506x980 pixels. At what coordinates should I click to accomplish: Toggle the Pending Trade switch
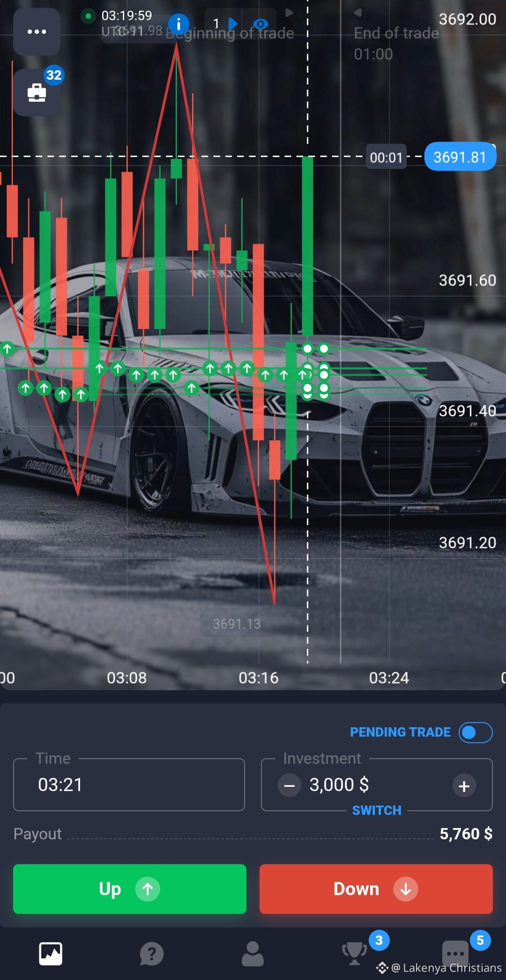[x=476, y=732]
